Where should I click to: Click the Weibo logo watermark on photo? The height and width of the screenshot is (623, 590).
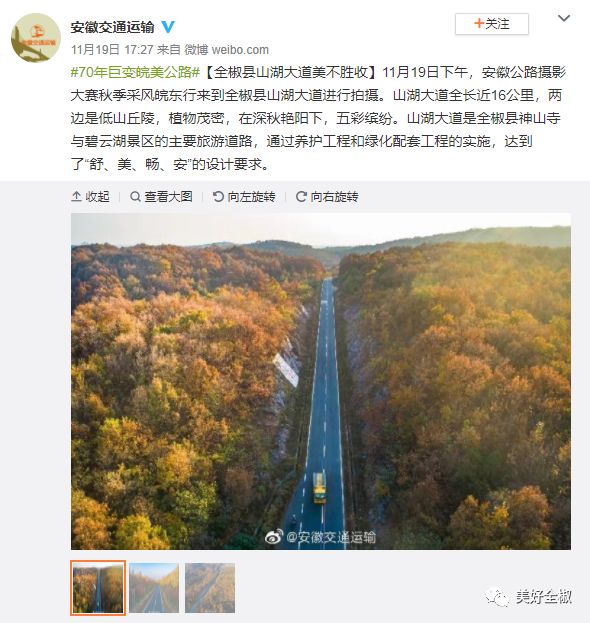274,536
